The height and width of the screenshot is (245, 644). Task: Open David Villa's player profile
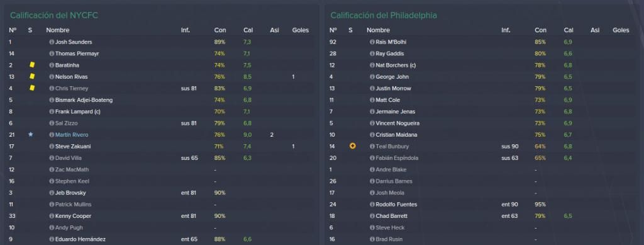[x=68, y=158]
